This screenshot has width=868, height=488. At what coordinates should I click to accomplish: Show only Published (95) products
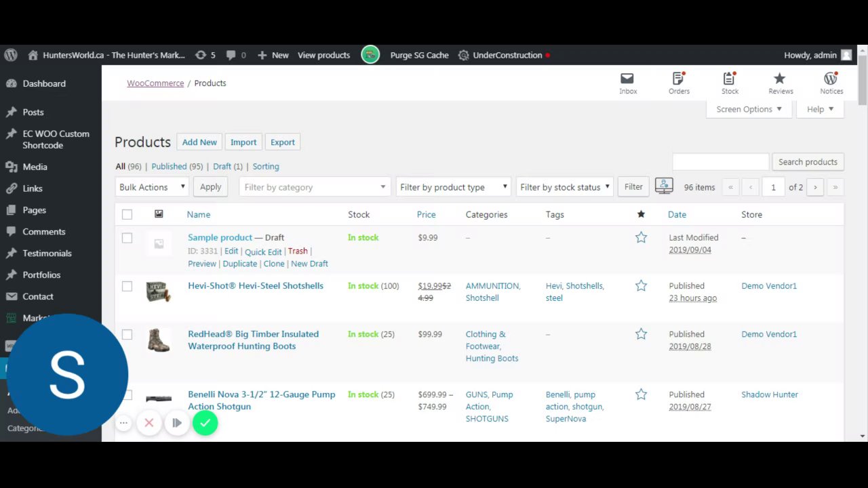click(x=177, y=166)
